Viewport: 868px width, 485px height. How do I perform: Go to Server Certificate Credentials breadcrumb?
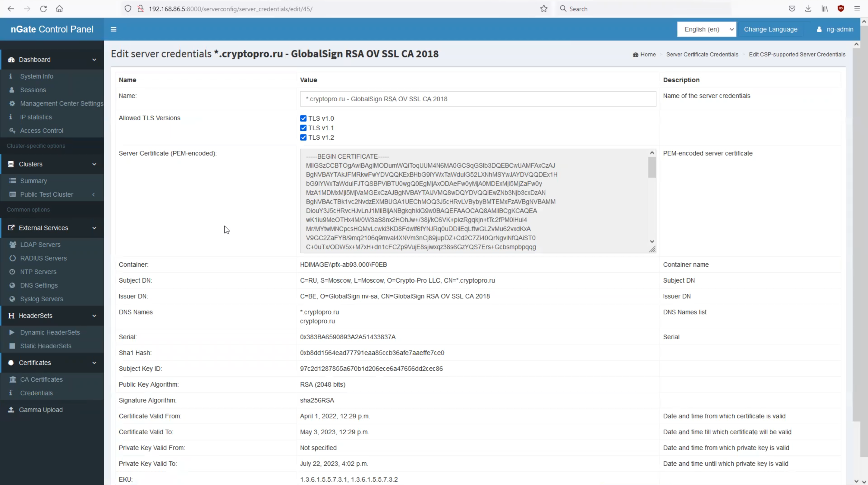click(x=702, y=54)
